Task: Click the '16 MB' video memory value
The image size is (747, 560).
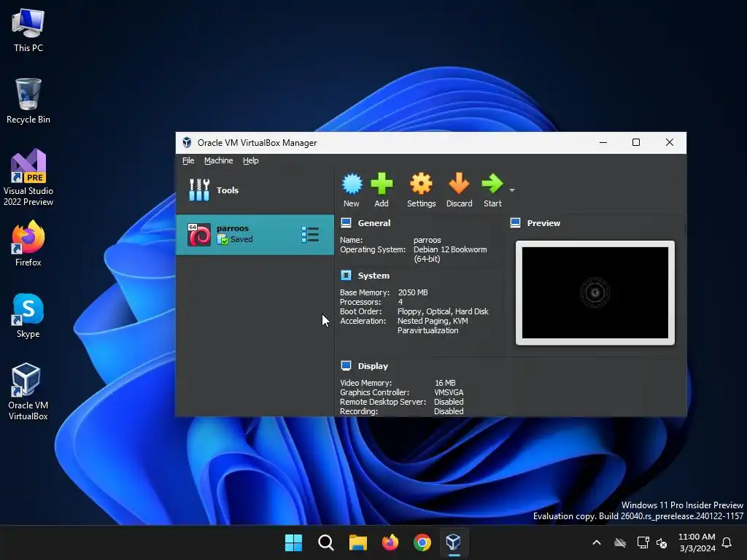Action: (x=445, y=383)
